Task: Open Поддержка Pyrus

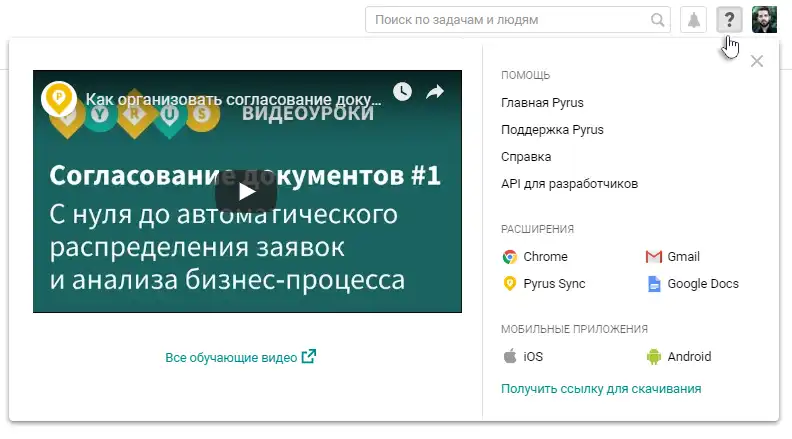Action: coord(552,130)
